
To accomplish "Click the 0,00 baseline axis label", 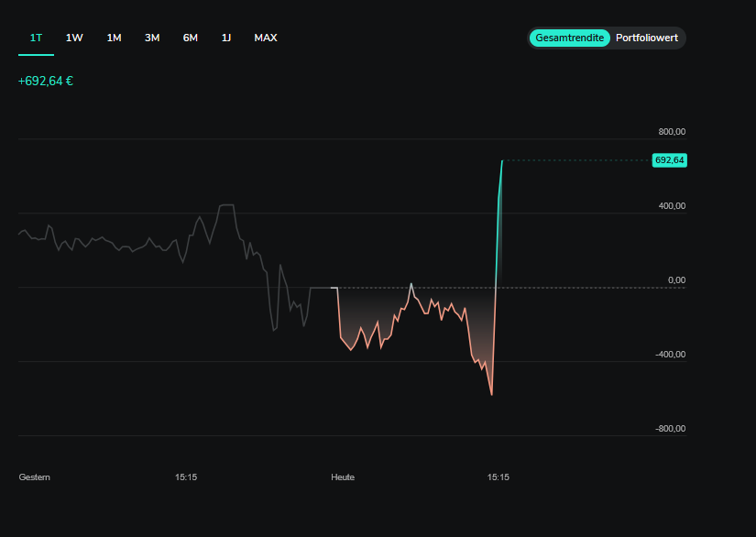I will pyautogui.click(x=675, y=279).
